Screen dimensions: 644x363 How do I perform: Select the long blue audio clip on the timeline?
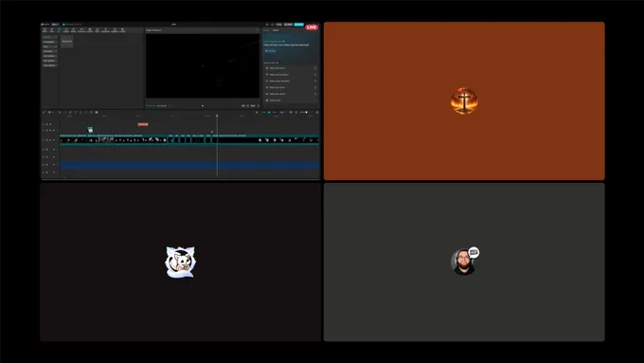pos(189,164)
